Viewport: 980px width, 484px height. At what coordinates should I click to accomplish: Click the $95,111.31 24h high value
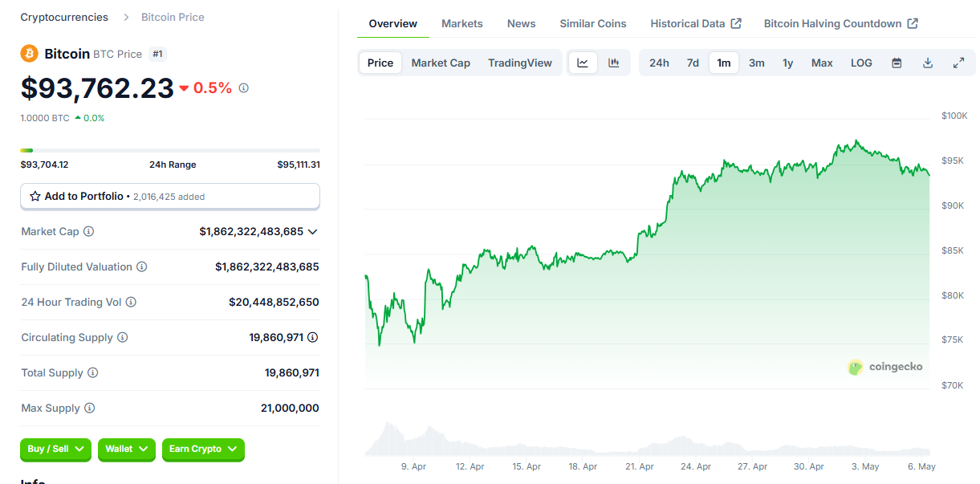[299, 165]
